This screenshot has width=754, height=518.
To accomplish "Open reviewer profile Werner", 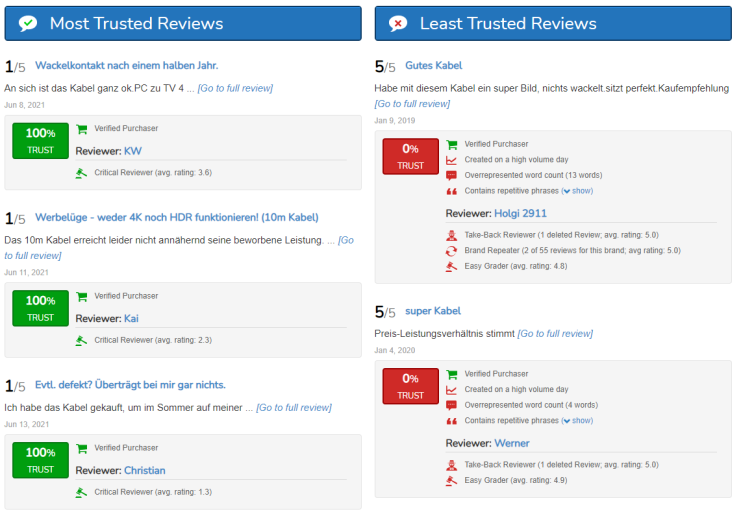I will click(x=512, y=443).
